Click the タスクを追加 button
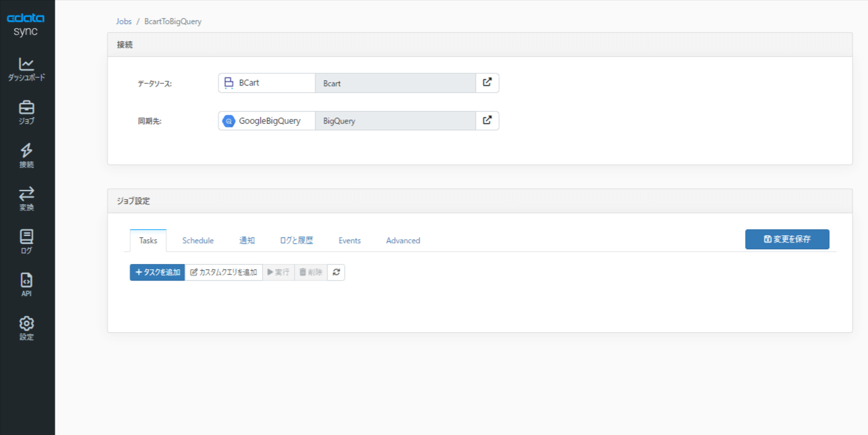The height and width of the screenshot is (435, 868). [x=157, y=272]
